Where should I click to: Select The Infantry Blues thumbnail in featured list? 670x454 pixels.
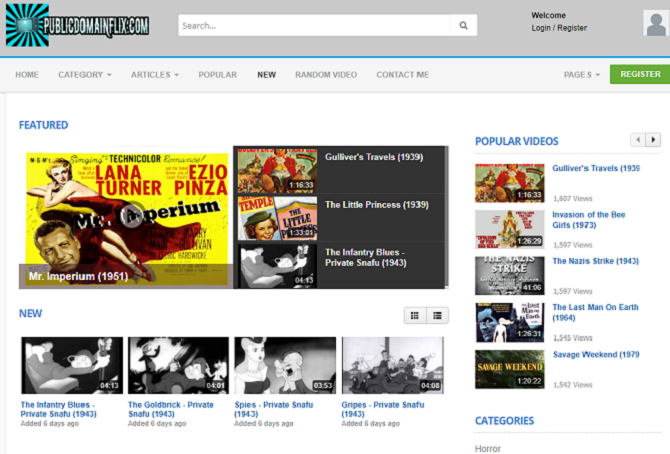click(277, 265)
